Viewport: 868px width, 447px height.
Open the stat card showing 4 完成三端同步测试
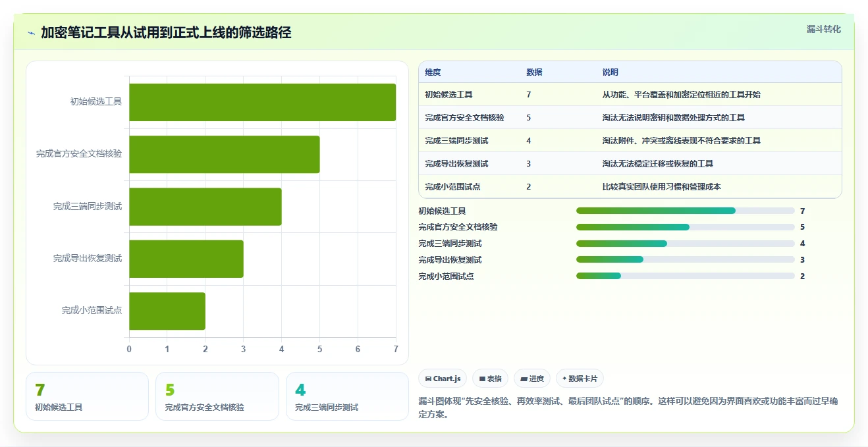pos(347,396)
